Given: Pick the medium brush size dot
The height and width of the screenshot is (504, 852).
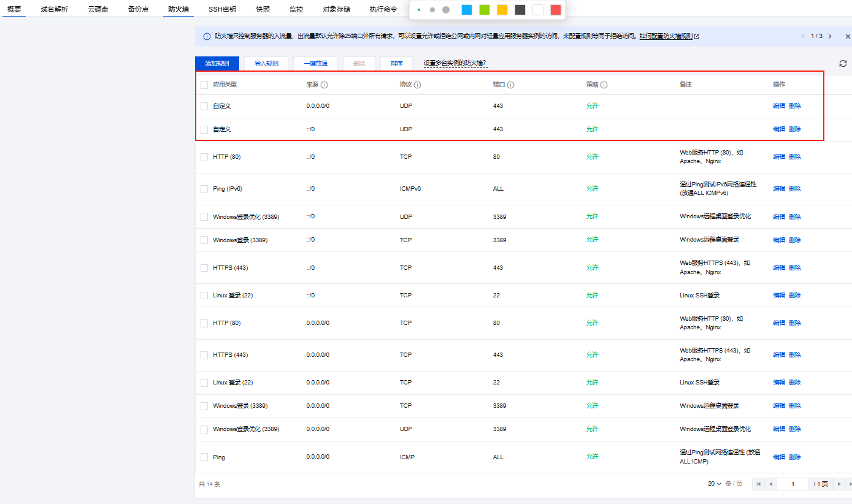Looking at the screenshot, I should [x=432, y=10].
